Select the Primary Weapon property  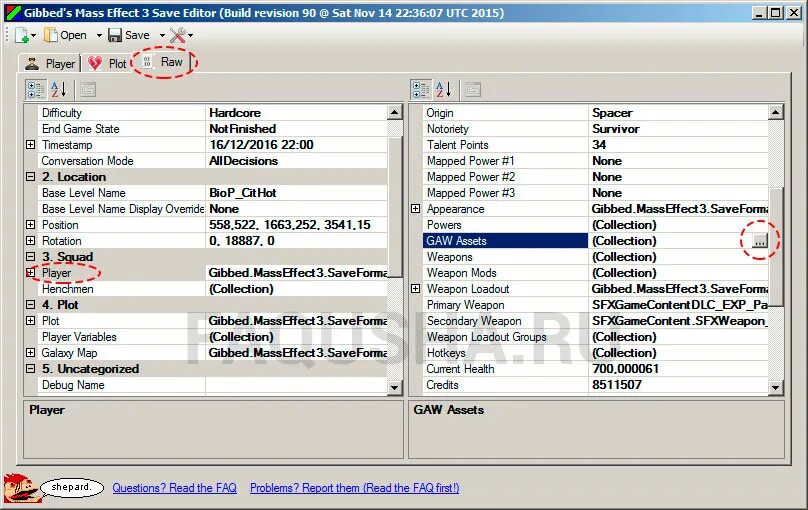596,304
